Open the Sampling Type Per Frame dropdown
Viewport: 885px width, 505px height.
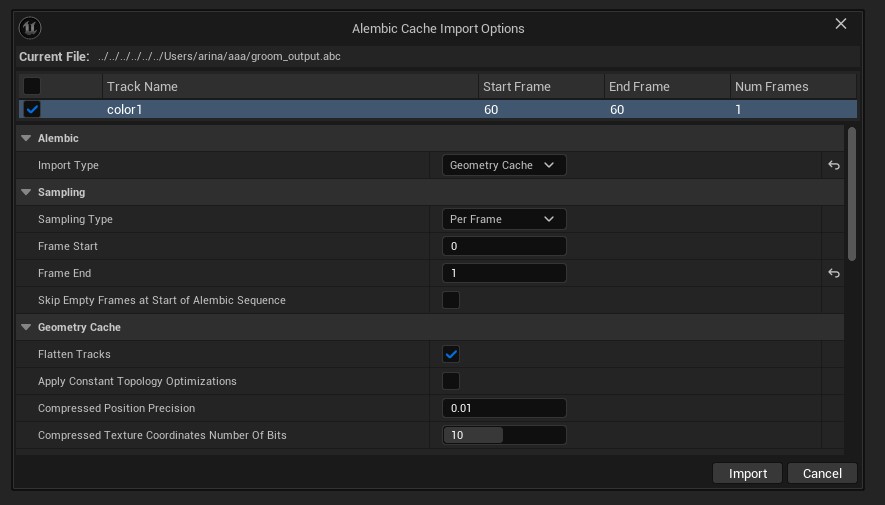tap(504, 219)
